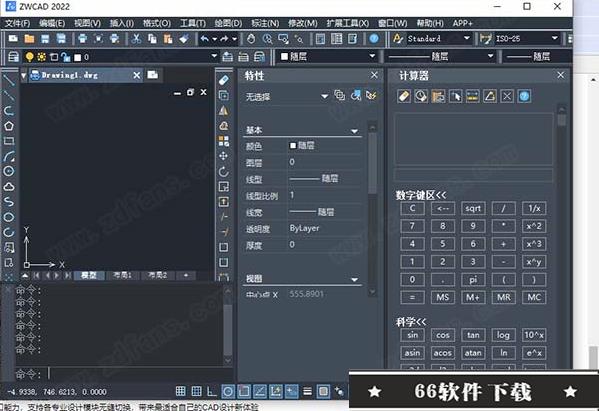
Task: Click the calculator Get Coordinates cursor icon
Action: point(455,96)
